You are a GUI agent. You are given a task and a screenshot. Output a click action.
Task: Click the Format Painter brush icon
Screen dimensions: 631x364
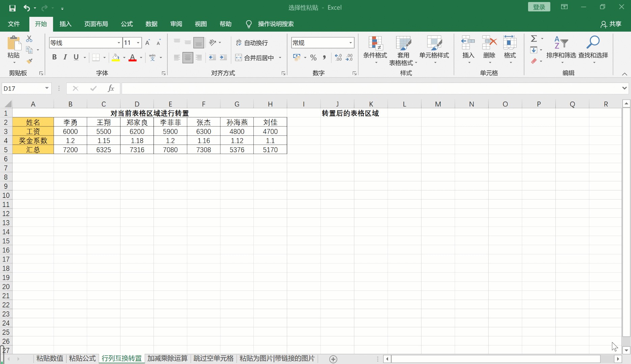click(29, 61)
